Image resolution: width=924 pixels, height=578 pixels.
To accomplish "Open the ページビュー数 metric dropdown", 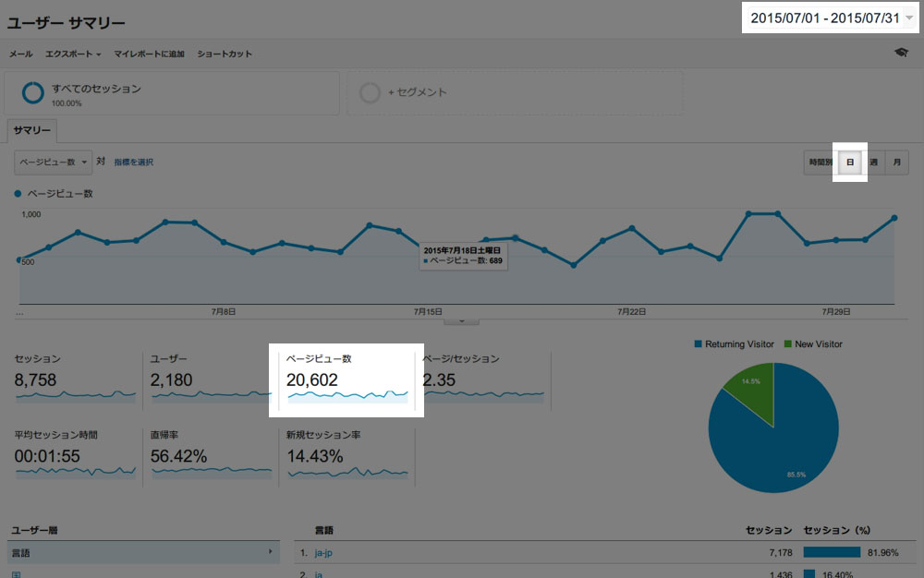I will [x=53, y=163].
